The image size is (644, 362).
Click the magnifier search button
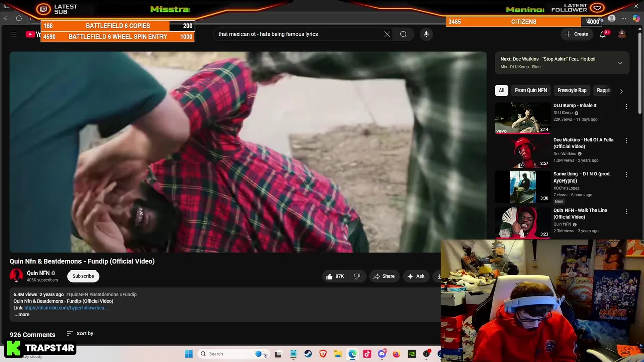(404, 34)
